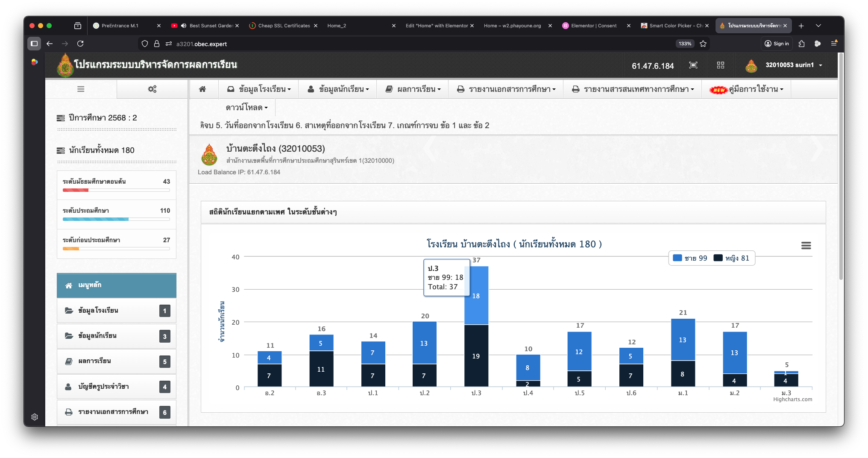868x458 pixels.
Task: Expand the ผลการเรียน dropdown in top navigation
Action: pos(413,89)
